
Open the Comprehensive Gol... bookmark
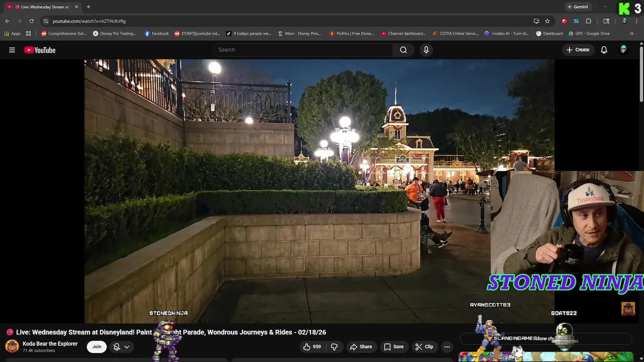[64, 34]
